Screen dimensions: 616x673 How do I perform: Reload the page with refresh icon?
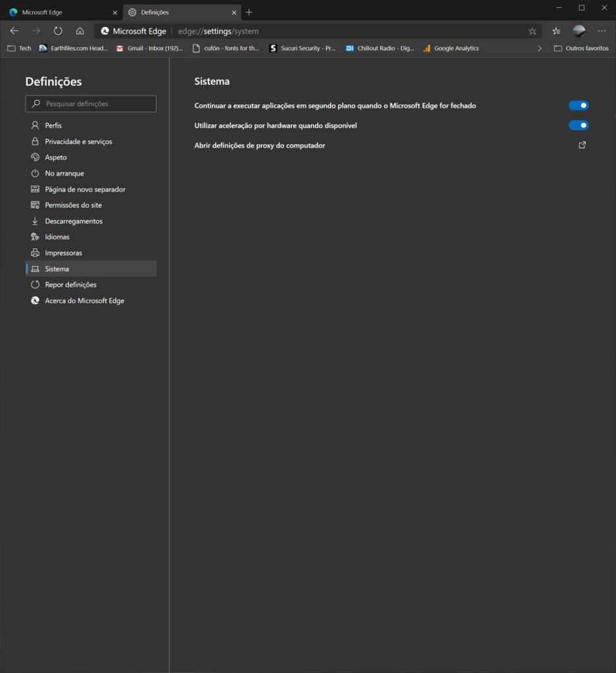[58, 31]
